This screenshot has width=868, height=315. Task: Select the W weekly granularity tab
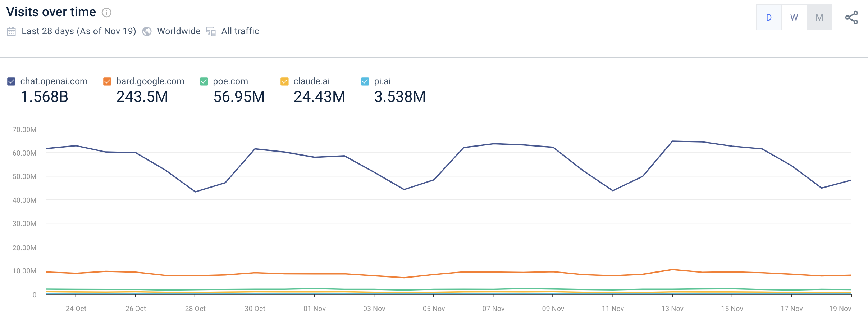[794, 17]
